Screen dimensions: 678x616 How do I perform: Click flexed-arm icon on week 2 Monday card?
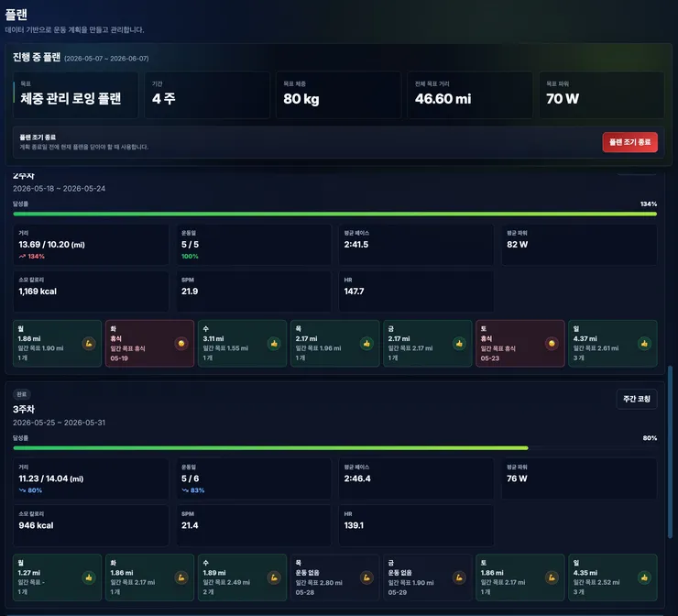click(89, 344)
